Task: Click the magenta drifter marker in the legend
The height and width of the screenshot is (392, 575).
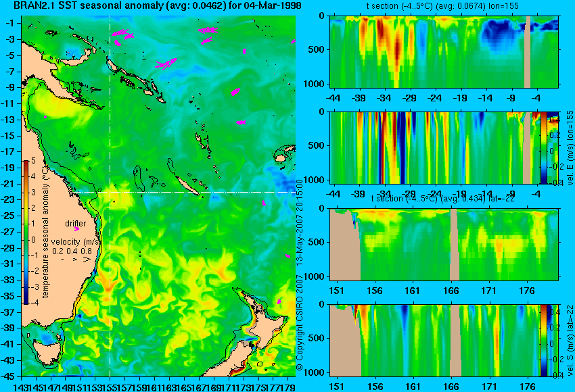Action: 76,229
